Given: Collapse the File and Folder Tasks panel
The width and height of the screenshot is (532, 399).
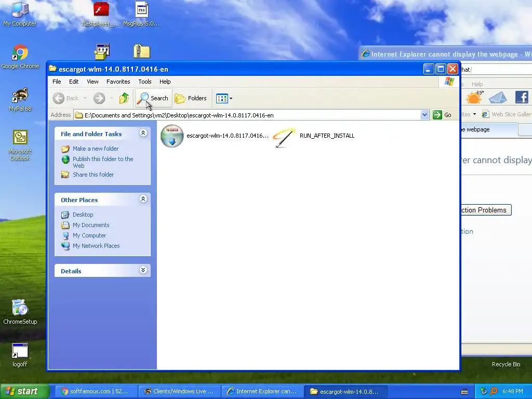Looking at the screenshot, I should click(143, 133).
